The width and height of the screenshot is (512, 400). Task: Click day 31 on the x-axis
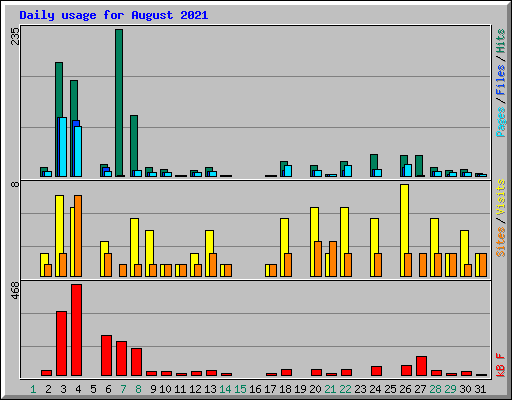point(480,389)
